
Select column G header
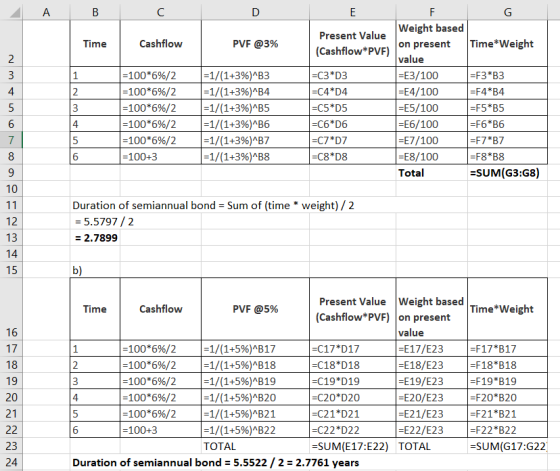(x=508, y=12)
